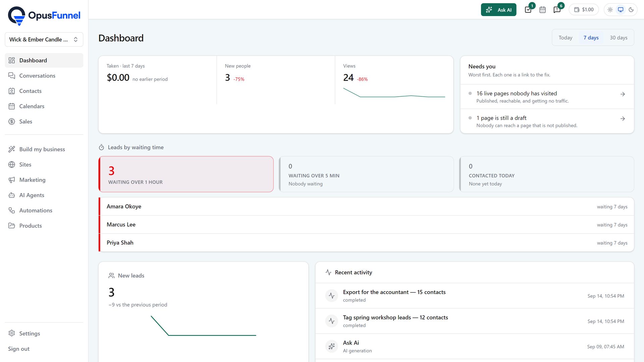Open Amara Okoye lead row
The width and height of the screenshot is (644, 362).
[366, 206]
